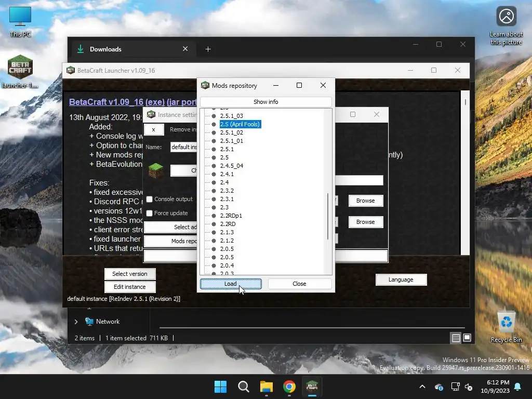Open the Language button

(x=401, y=280)
